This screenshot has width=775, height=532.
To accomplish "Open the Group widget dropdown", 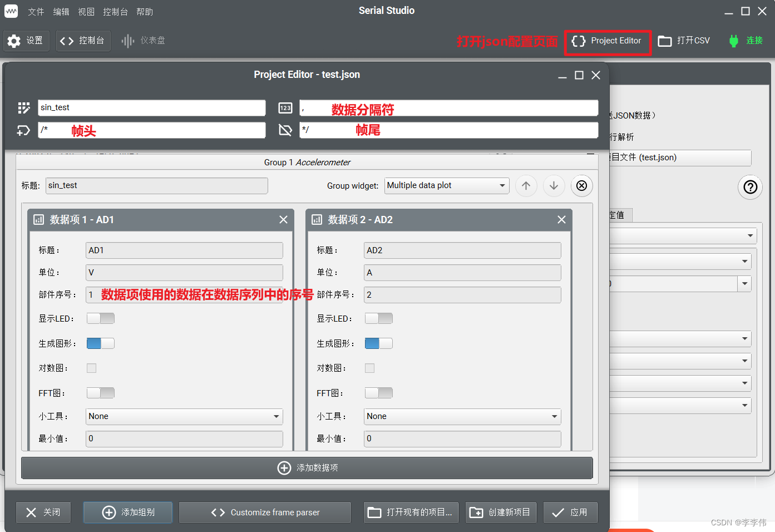I will (446, 185).
